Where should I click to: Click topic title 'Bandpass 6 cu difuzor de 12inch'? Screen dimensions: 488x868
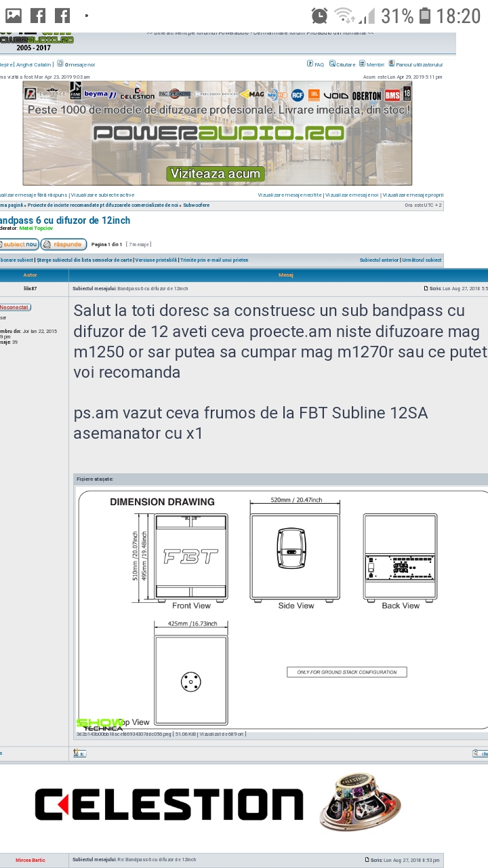pyautogui.click(x=64, y=220)
